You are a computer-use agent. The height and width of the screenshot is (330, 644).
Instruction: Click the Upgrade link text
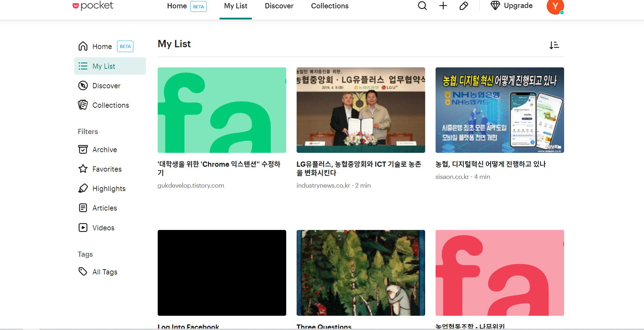coord(518,6)
